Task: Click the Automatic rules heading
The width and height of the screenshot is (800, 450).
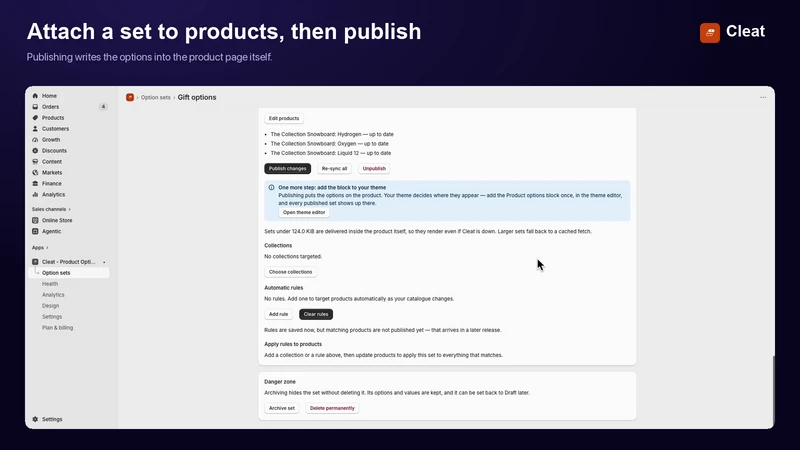Action: 284,288
